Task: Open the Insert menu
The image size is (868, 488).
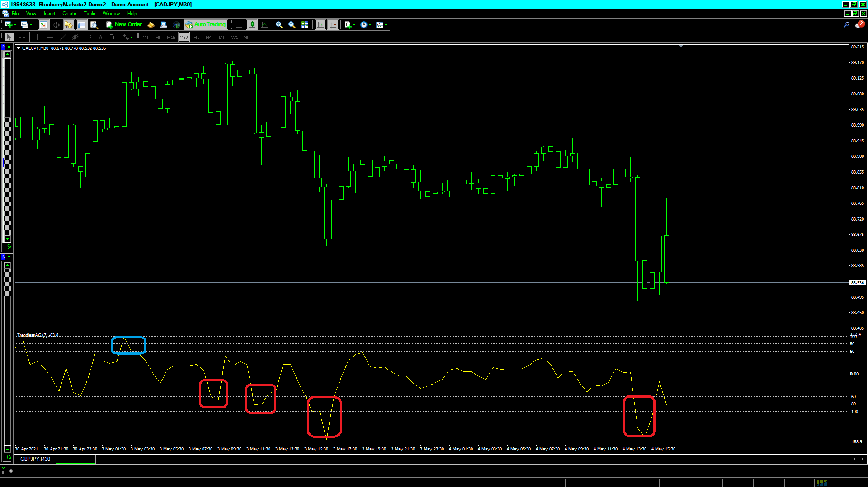Action: (49, 14)
